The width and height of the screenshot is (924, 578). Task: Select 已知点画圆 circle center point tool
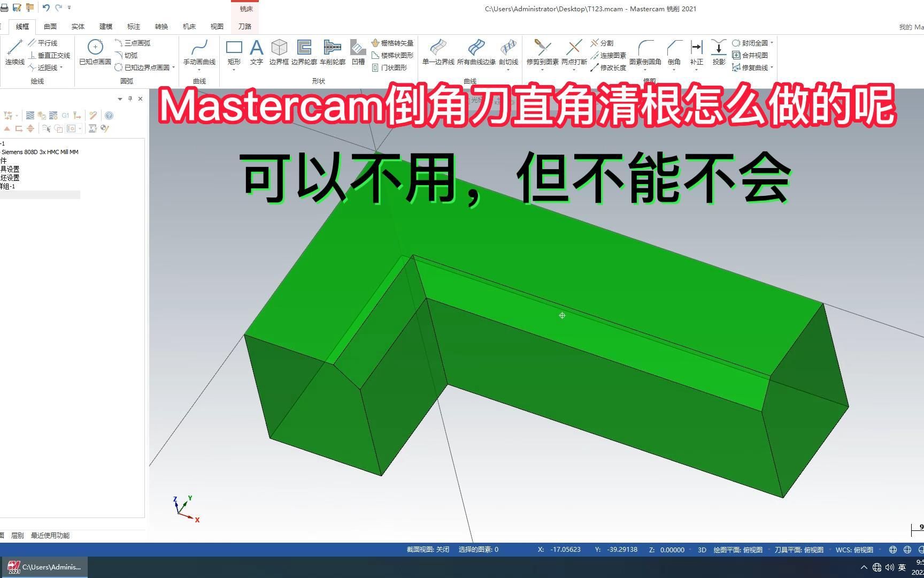[95, 52]
